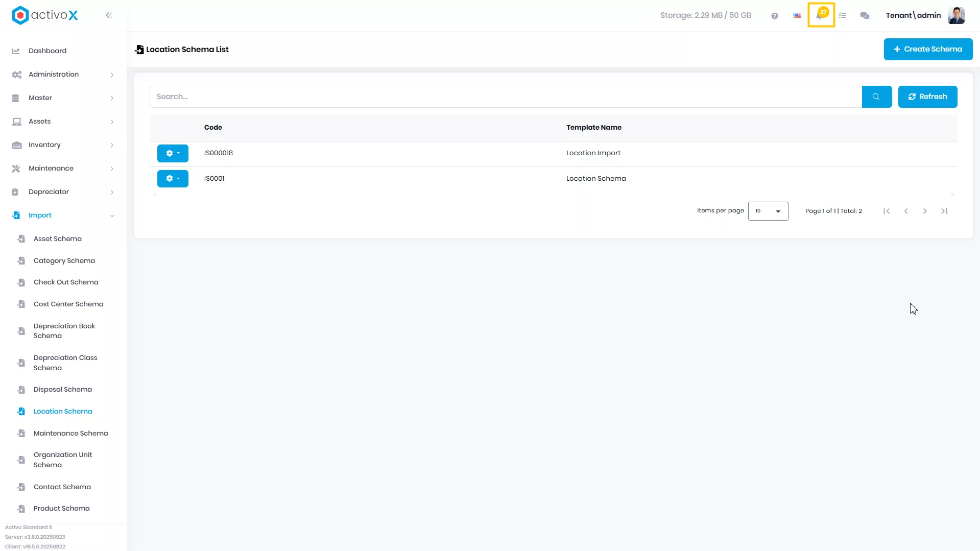The image size is (980, 551).
Task: Open Product Schema
Action: click(x=61, y=509)
